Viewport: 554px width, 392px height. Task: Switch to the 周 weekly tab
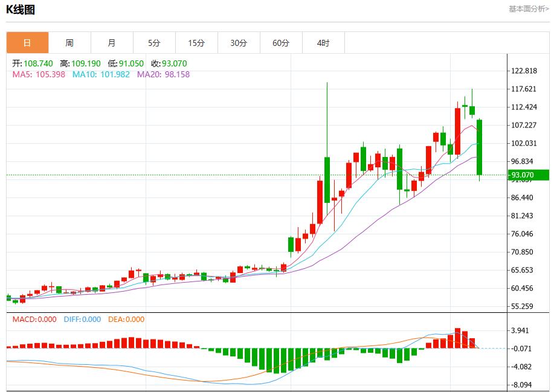[x=69, y=43]
